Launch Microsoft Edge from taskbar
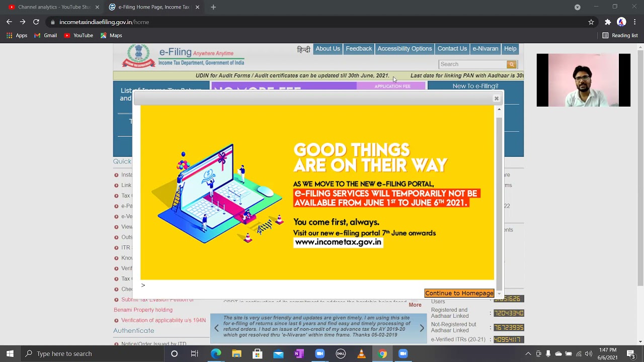The height and width of the screenshot is (362, 644). (216, 354)
